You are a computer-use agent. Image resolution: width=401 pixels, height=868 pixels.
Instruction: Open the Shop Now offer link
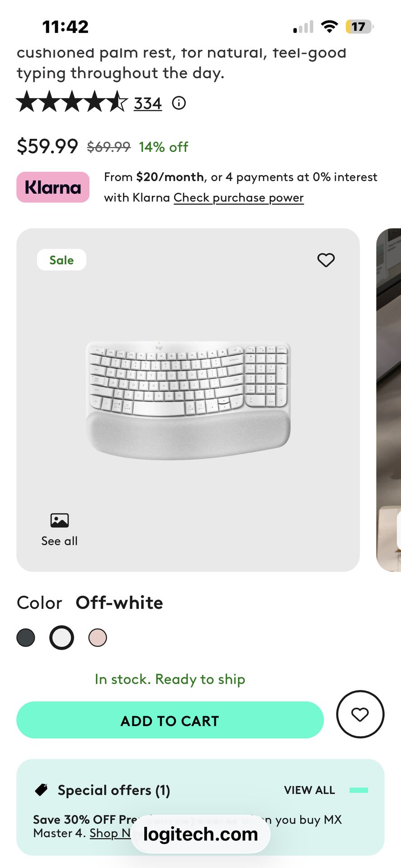tap(110, 833)
